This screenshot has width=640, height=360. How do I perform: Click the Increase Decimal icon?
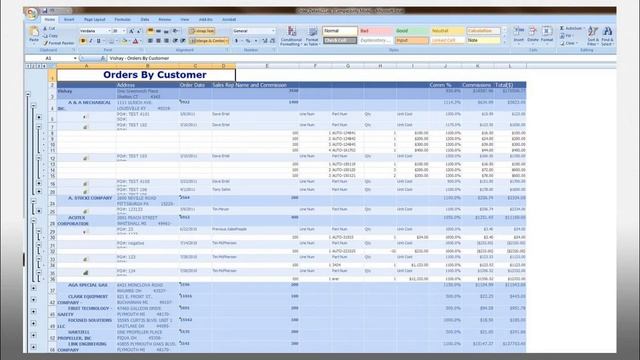[264, 41]
